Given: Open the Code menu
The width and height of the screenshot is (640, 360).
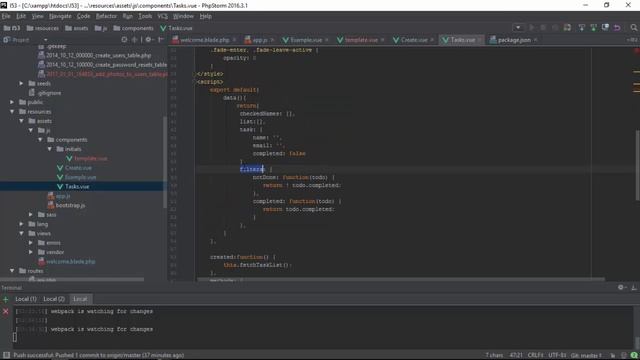Looking at the screenshot, I should click(83, 16).
